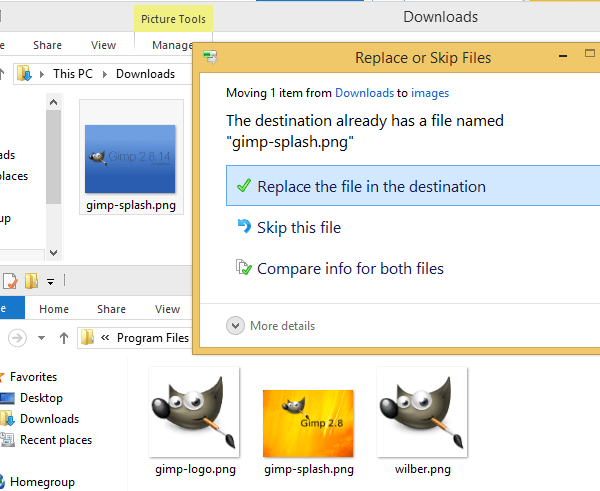The height and width of the screenshot is (491, 600).
Task: Click the Forward navigation arrow button
Action: pos(17,338)
